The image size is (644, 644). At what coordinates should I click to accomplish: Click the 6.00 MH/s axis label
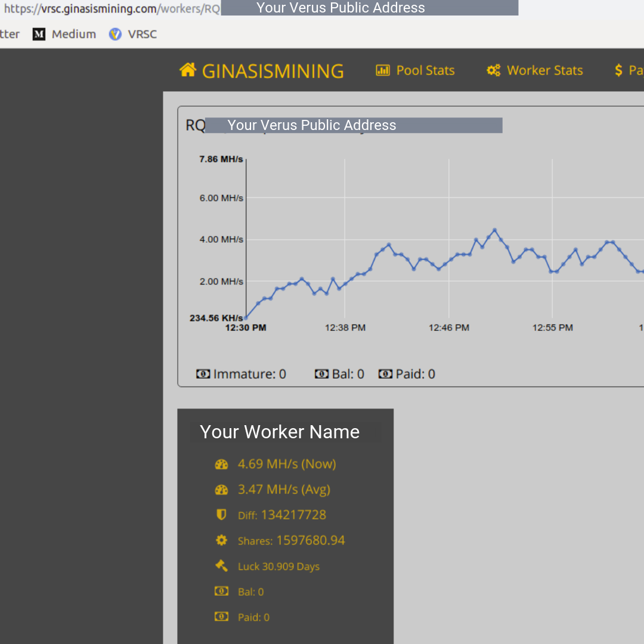tap(221, 198)
